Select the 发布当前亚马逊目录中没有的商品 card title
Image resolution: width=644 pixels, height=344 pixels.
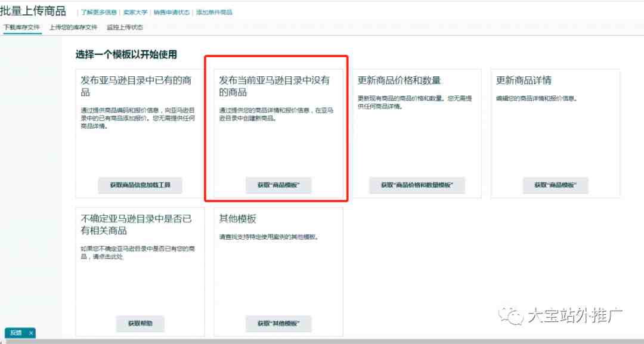274,86
